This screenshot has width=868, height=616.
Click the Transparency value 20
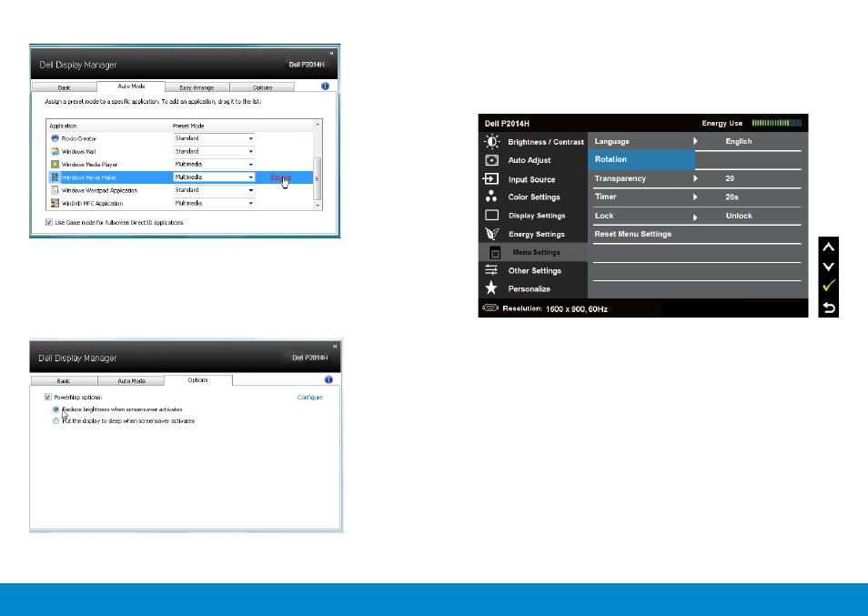(x=730, y=178)
